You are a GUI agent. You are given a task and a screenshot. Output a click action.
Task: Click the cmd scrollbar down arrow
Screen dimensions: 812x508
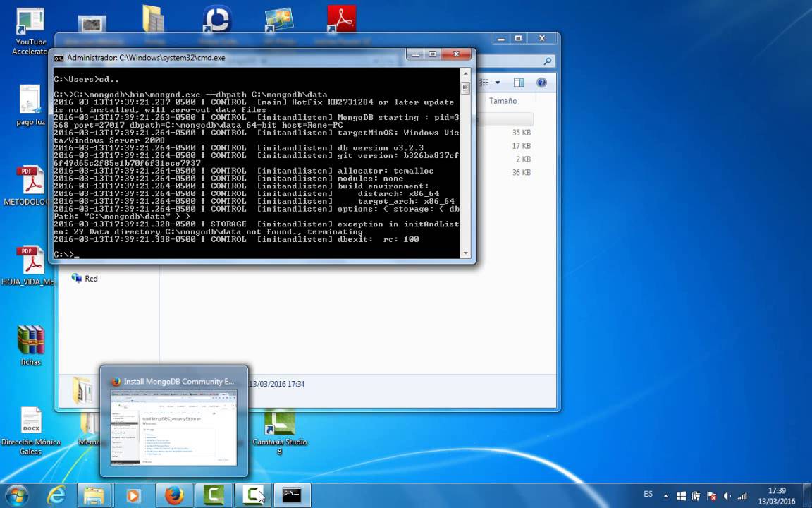465,253
